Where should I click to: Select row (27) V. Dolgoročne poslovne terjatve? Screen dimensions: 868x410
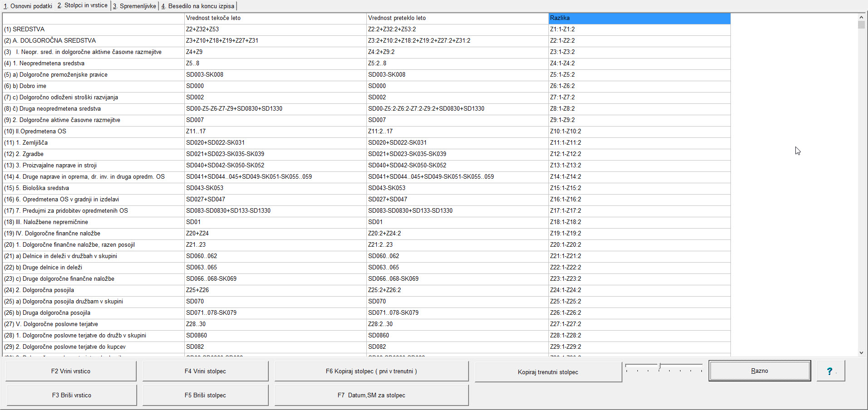pos(94,324)
